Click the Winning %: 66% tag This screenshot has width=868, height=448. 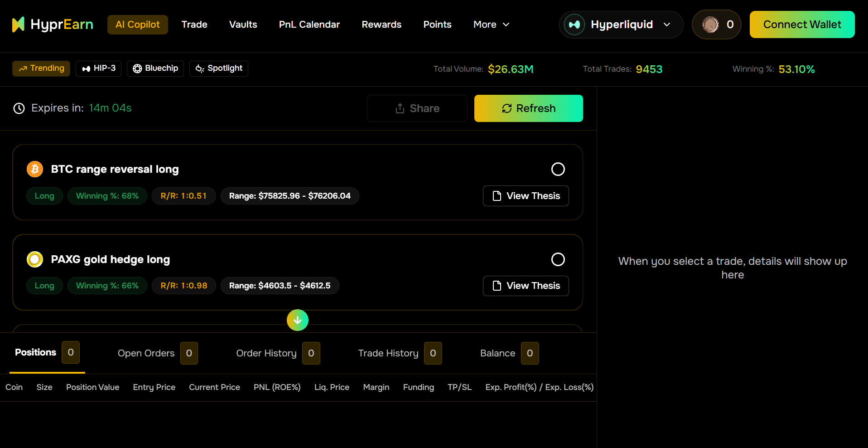(107, 286)
